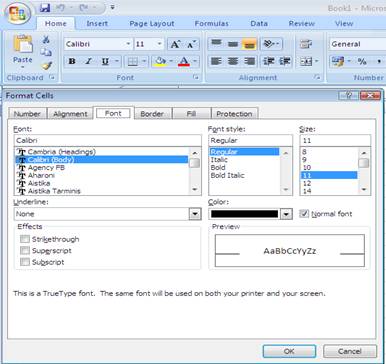This screenshot has height=364, width=386.
Task: Set Top Align in Alignment group
Action: click(216, 43)
